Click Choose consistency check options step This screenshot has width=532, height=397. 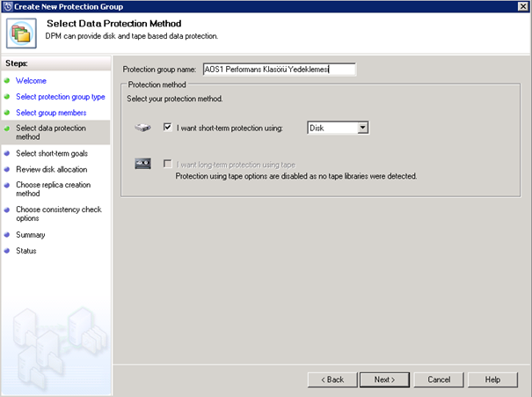(59, 214)
